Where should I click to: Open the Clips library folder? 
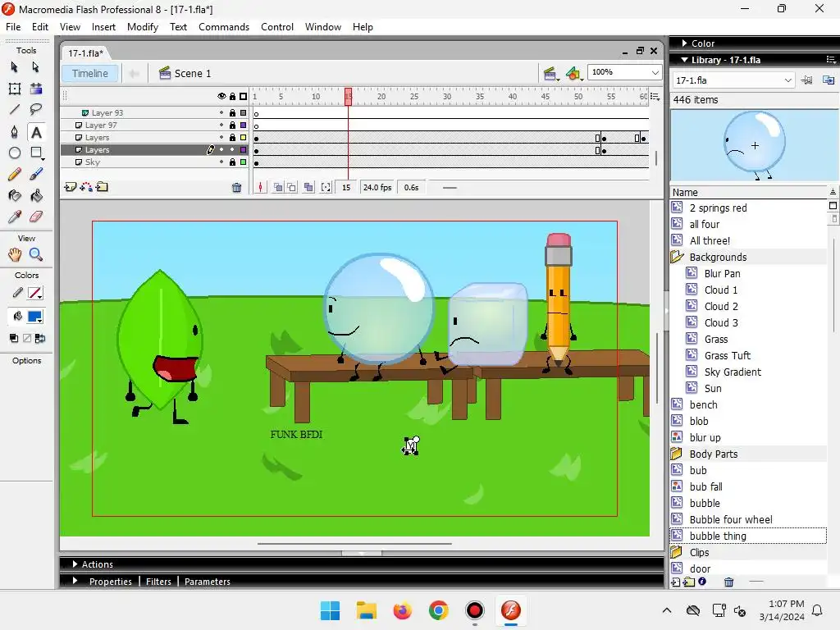click(677, 552)
